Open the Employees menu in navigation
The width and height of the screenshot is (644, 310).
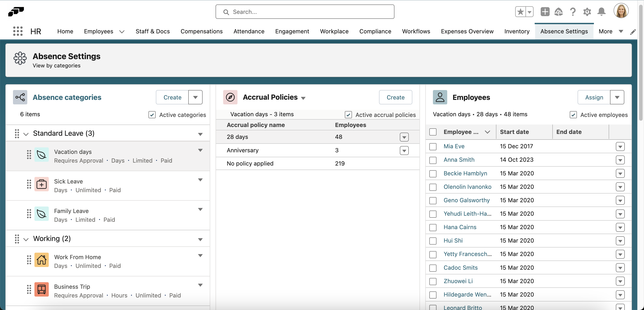(x=99, y=31)
